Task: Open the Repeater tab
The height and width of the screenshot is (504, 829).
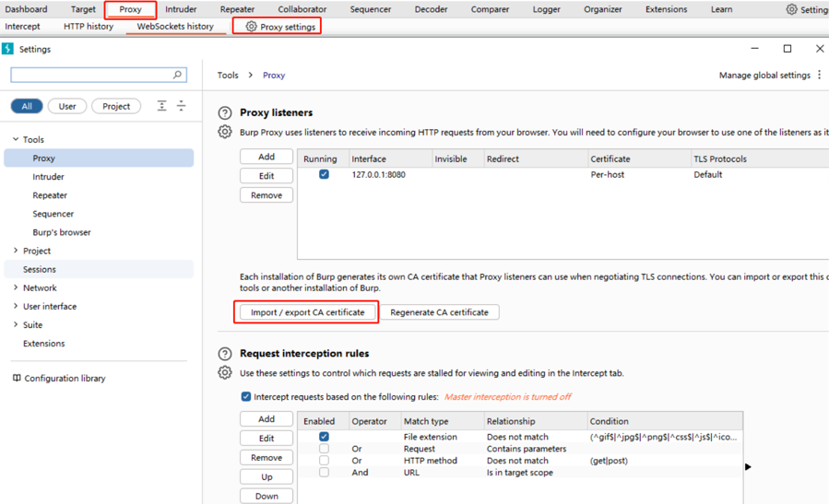Action: click(237, 9)
